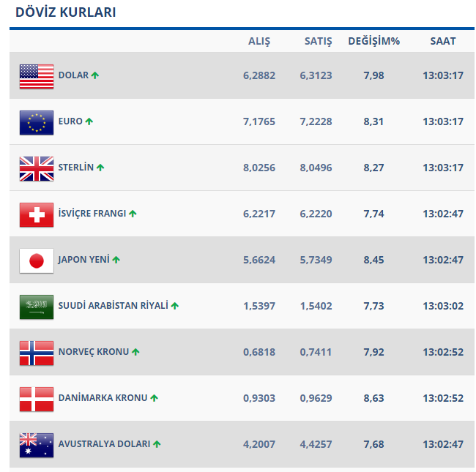Click the green up arrow beside DOLAR
Screen dimensions: 476x472
click(95, 75)
